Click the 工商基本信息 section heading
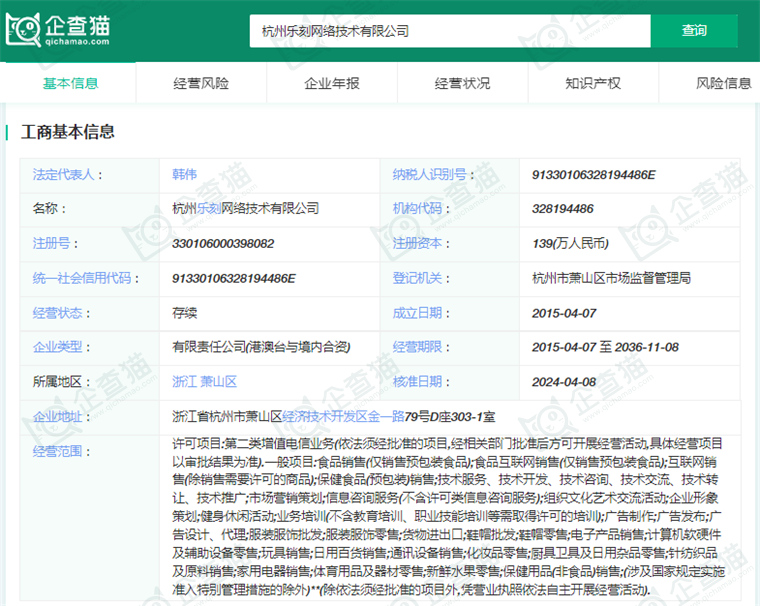760x606 pixels. click(67, 132)
